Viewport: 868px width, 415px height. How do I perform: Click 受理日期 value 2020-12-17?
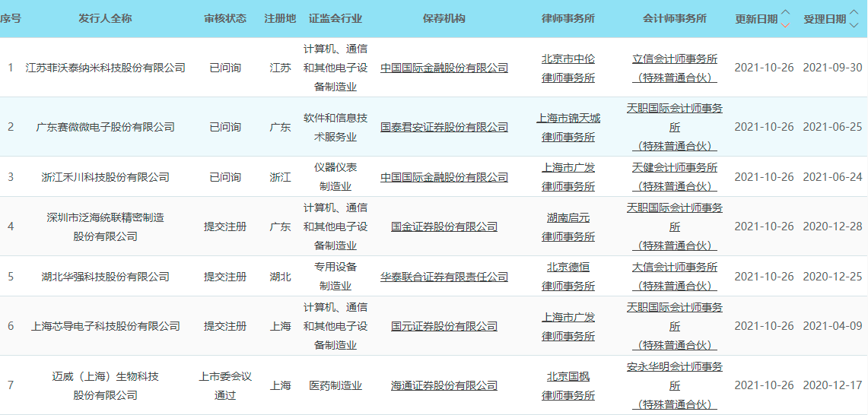[832, 385]
